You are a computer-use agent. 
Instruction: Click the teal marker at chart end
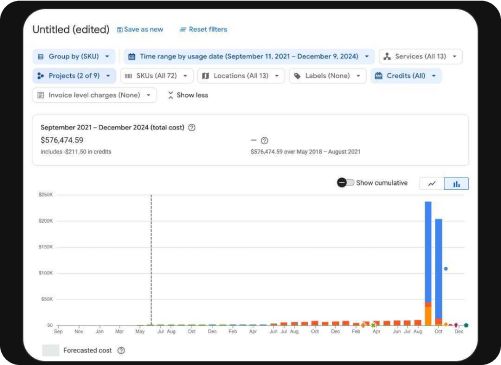click(466, 325)
